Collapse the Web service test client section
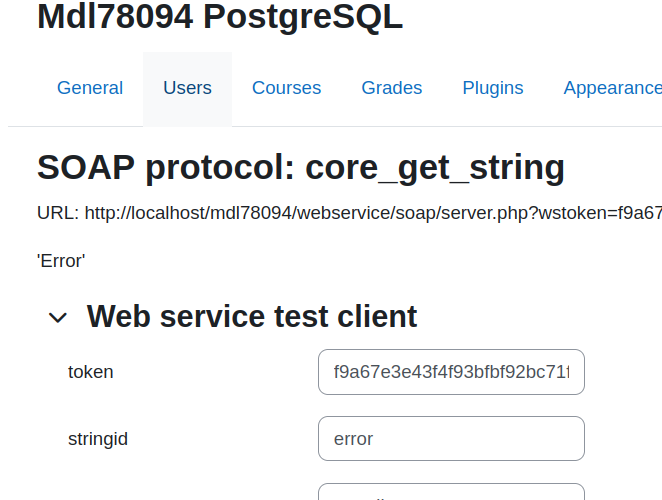 tap(58, 318)
